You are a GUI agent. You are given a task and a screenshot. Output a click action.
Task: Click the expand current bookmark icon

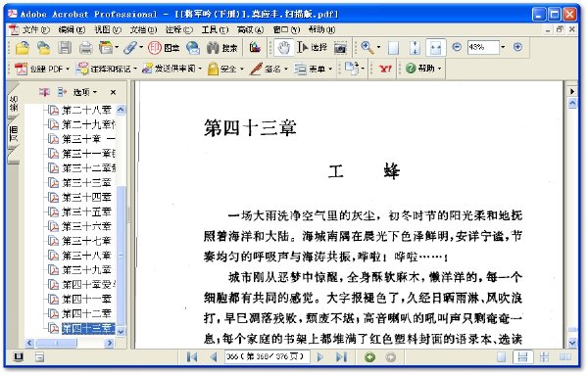point(62,92)
